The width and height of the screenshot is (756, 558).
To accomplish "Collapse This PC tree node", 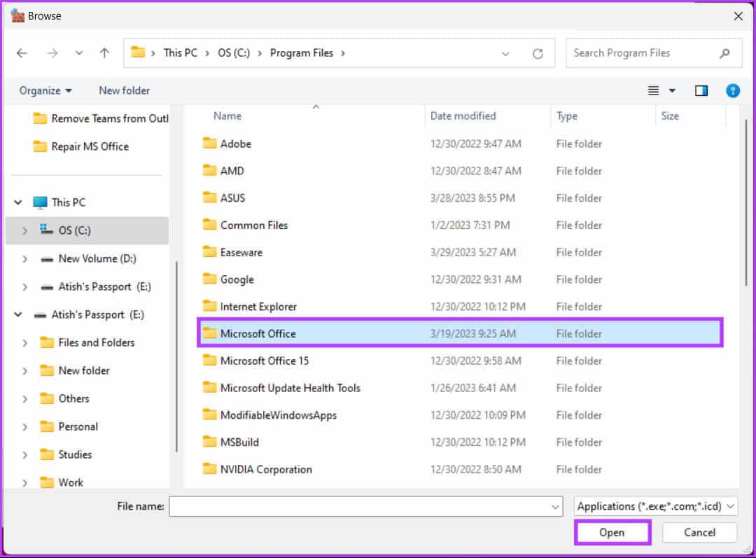I will click(17, 202).
